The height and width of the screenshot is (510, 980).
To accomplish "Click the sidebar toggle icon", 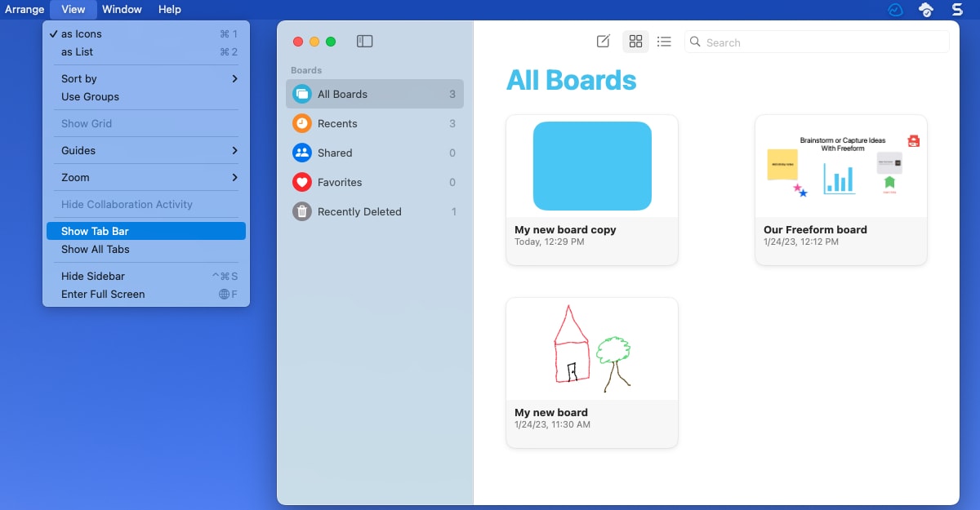I will [x=364, y=41].
